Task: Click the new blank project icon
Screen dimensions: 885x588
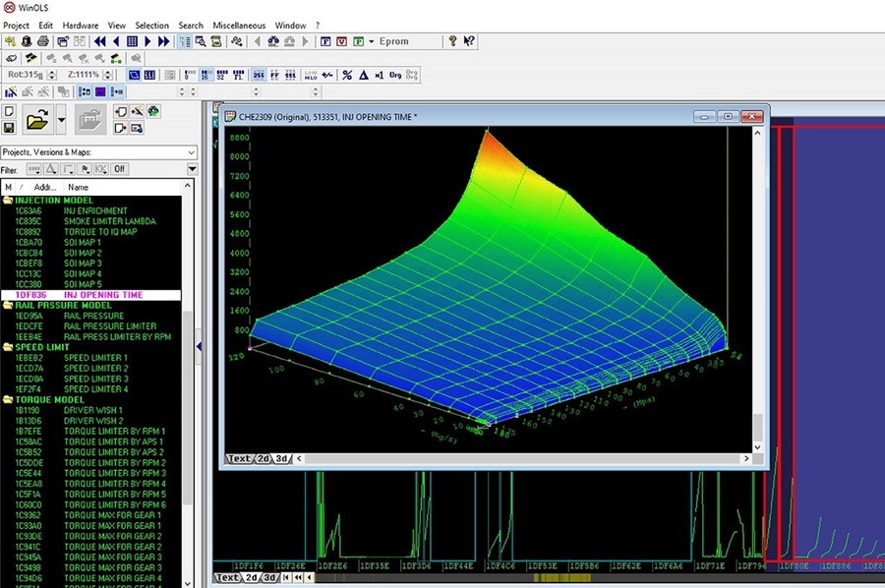Action: (x=9, y=111)
